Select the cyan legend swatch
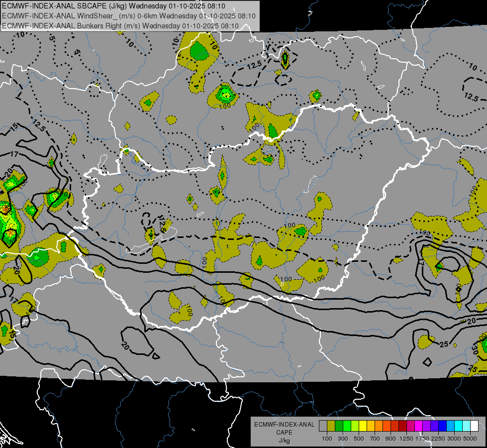 458,426
